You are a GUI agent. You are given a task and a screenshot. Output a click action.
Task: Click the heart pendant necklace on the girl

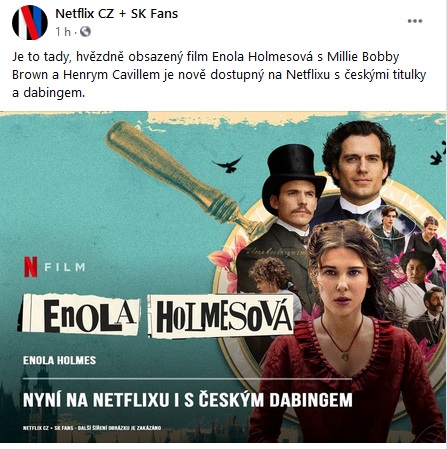coord(345,357)
